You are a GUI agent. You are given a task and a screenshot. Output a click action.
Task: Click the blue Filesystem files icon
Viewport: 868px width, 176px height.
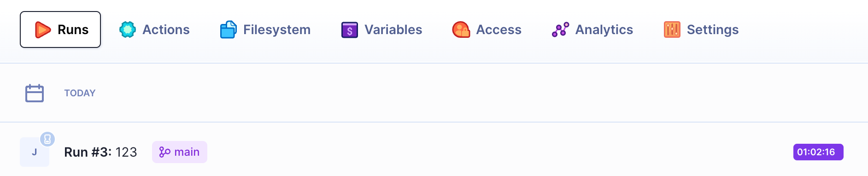tap(229, 29)
